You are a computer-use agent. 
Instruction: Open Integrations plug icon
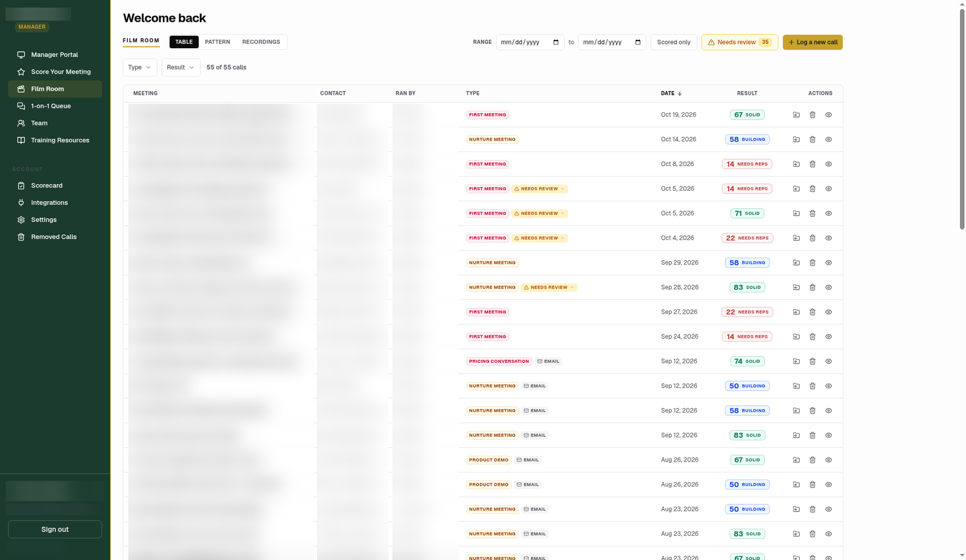[21, 203]
